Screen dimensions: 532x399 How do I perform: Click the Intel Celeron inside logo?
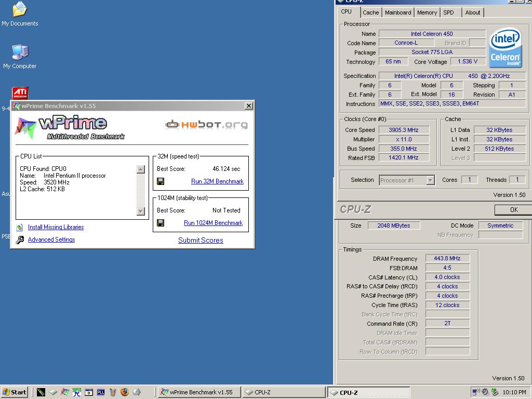506,47
